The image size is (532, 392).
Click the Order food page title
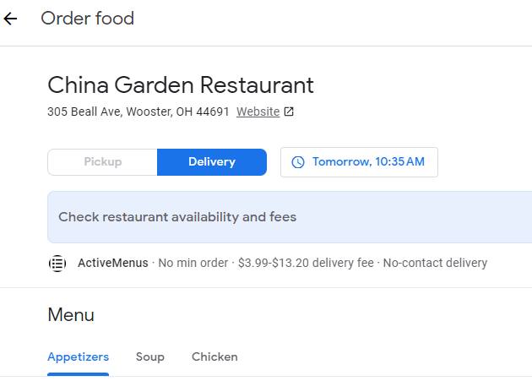pos(87,19)
